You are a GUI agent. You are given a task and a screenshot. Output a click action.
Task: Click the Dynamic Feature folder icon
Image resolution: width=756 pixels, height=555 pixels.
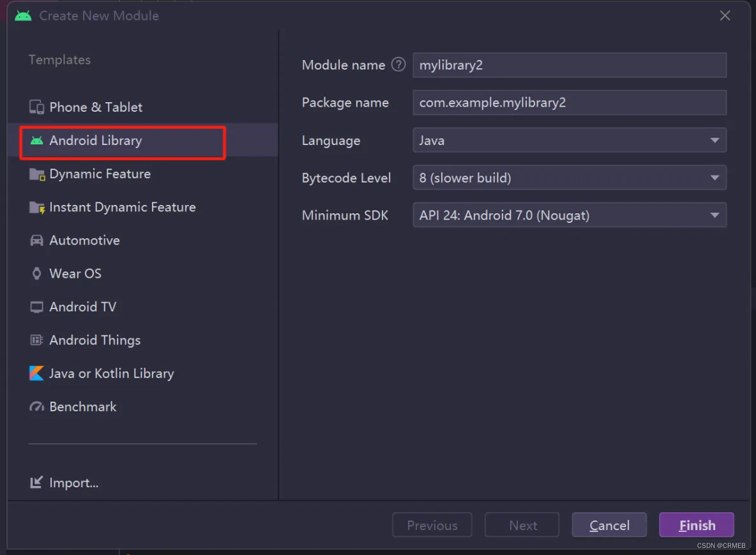pos(36,174)
